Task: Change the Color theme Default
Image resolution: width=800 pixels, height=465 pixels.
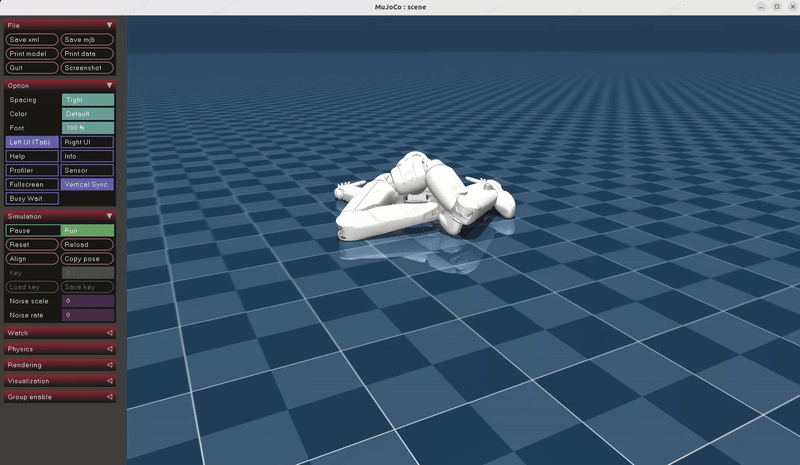Action: (88, 114)
